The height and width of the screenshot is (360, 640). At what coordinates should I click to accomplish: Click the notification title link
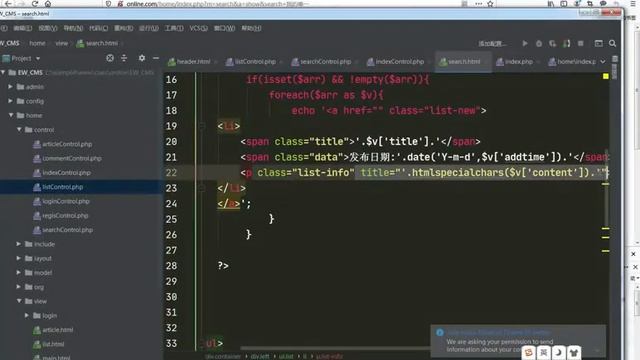[x=498, y=333]
